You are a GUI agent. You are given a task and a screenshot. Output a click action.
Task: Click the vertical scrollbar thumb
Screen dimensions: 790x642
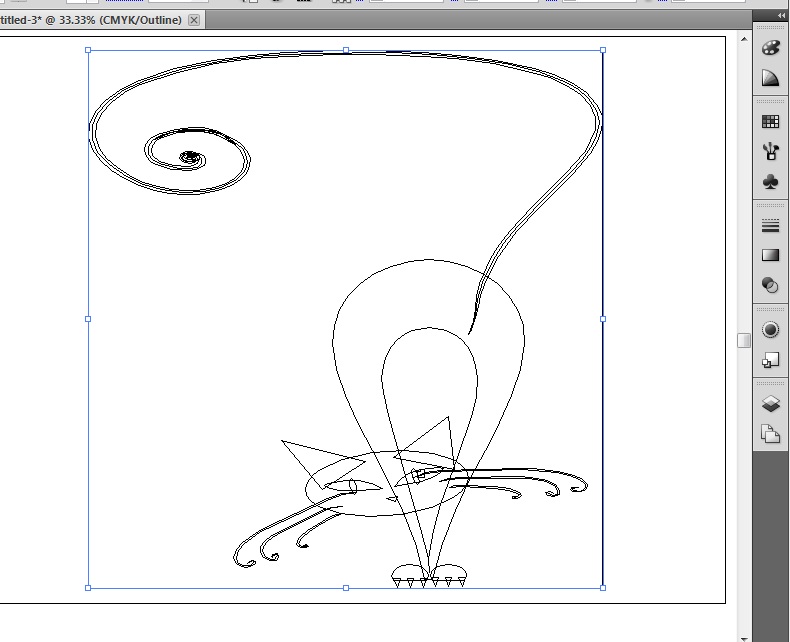point(743,341)
